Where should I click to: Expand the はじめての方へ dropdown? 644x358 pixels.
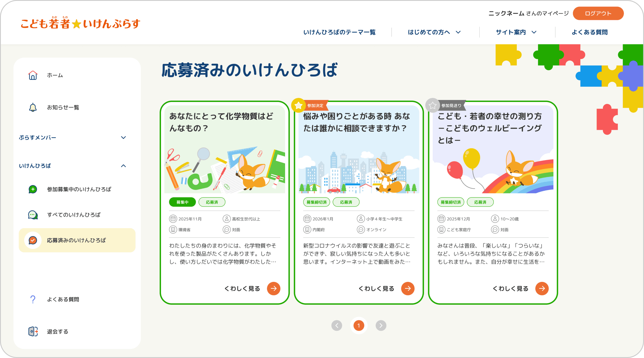[x=434, y=32]
